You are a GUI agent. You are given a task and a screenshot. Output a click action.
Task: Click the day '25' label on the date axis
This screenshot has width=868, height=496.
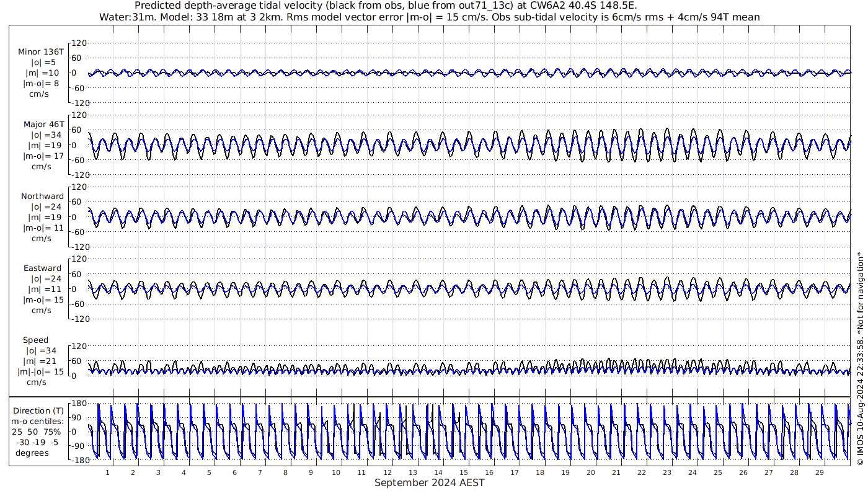click(x=718, y=472)
